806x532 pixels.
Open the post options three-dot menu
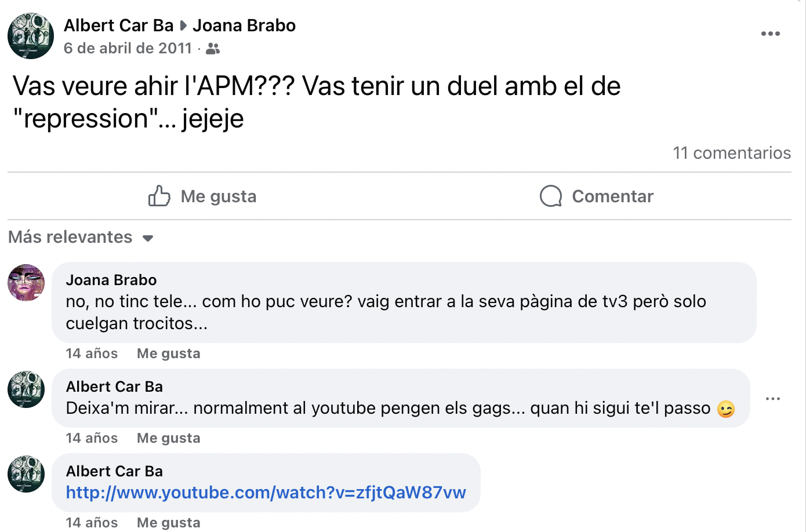[770, 34]
